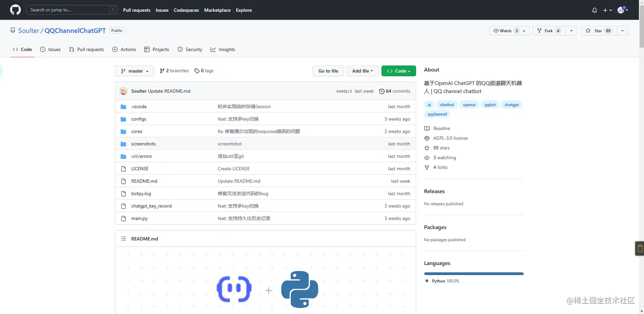The image size is (644, 314).
Task: Open commit hash 64402c5
Action: point(344,91)
